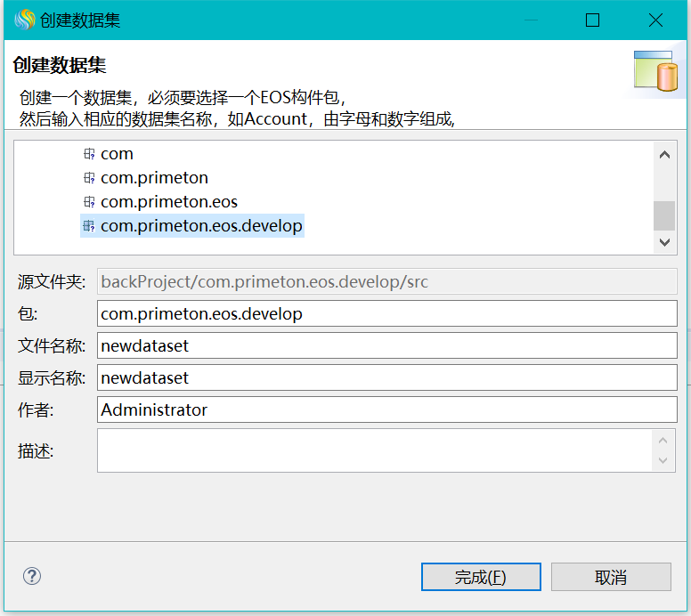
Task: Click the dataset wizard banner icon
Action: click(656, 72)
